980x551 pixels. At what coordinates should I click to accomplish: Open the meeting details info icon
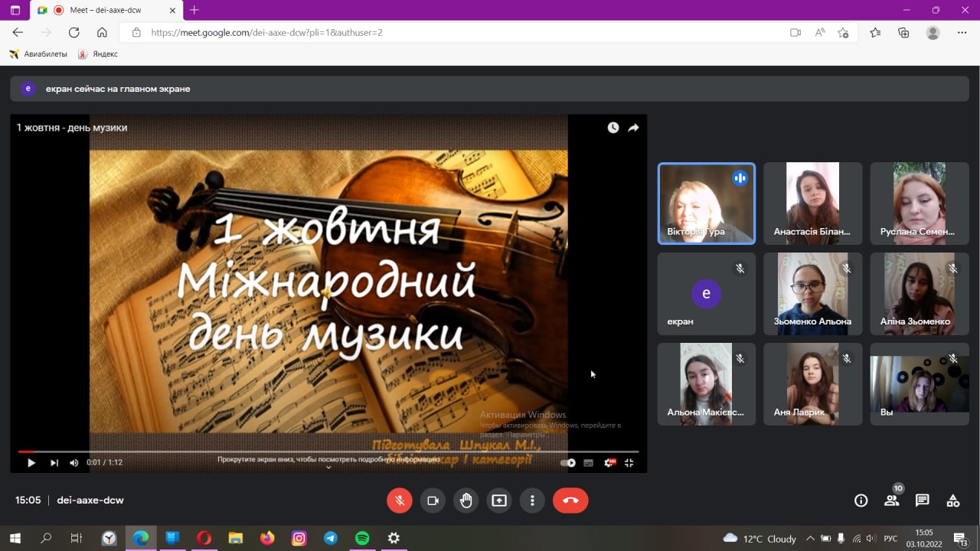[x=861, y=500]
